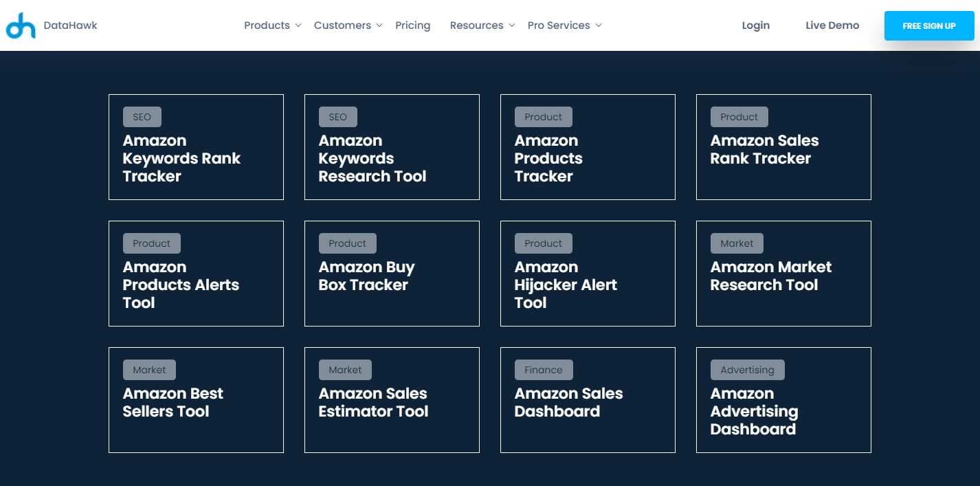
Task: Open Amazon Hijacker Alert Tool card
Action: pyautogui.click(x=588, y=274)
